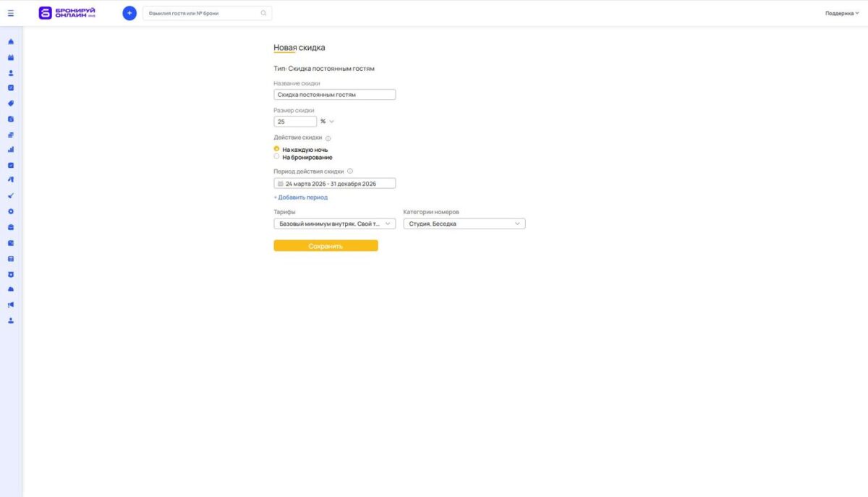Click the price tag sidebar icon
The height and width of the screenshot is (497, 868).
[x=11, y=103]
